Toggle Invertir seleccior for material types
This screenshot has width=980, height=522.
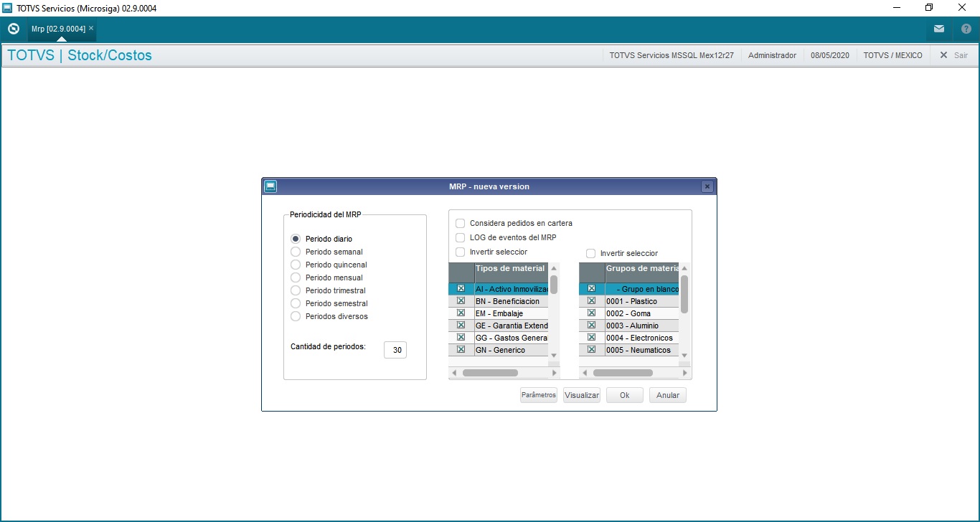point(461,252)
